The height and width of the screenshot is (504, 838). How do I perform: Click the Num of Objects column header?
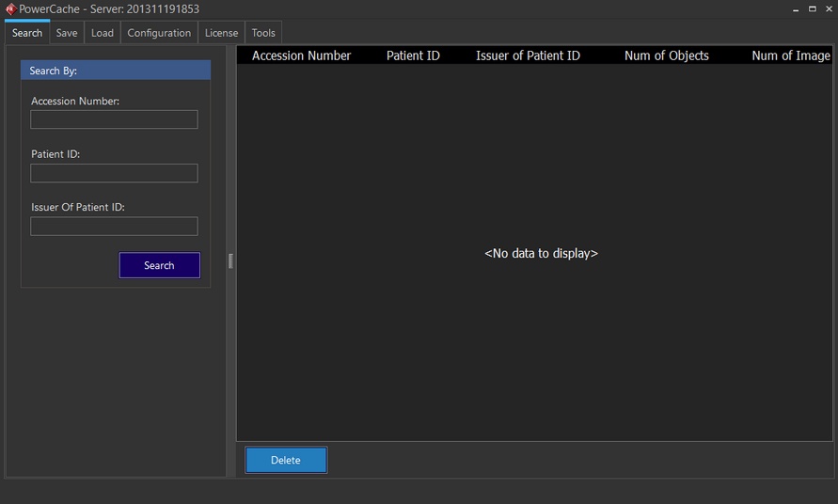666,55
